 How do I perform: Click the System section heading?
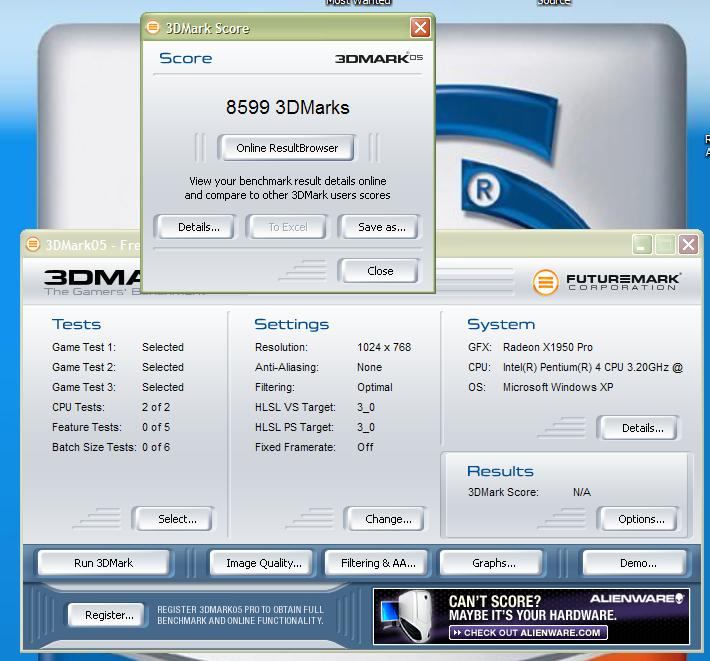click(501, 324)
